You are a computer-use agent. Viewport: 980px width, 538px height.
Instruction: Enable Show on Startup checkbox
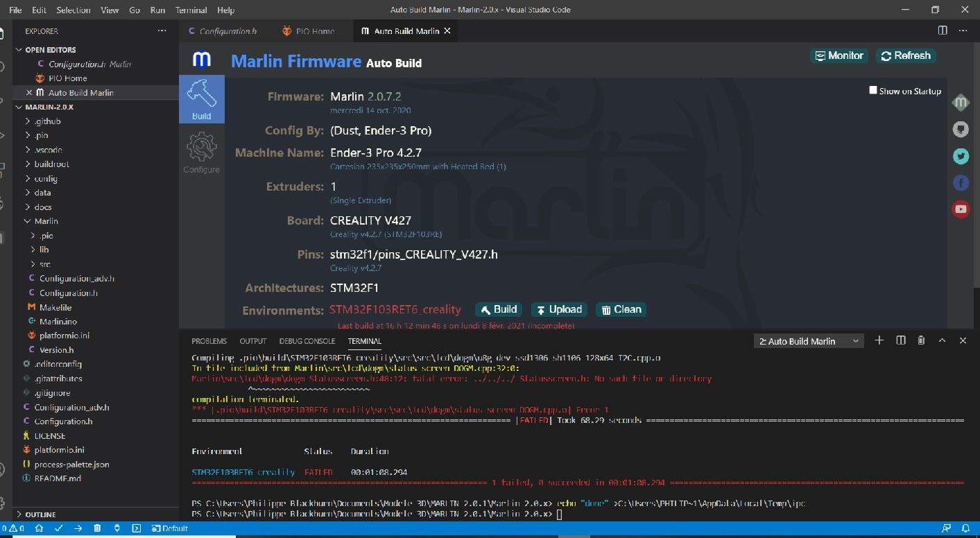click(873, 90)
